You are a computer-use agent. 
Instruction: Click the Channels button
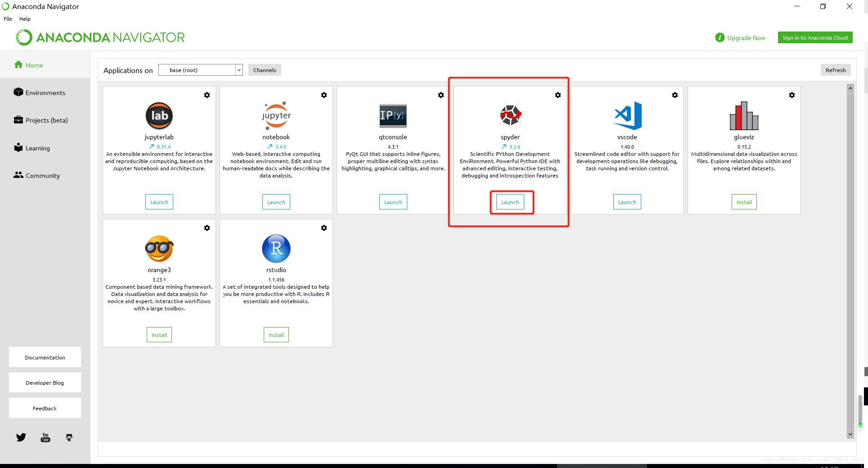(265, 70)
